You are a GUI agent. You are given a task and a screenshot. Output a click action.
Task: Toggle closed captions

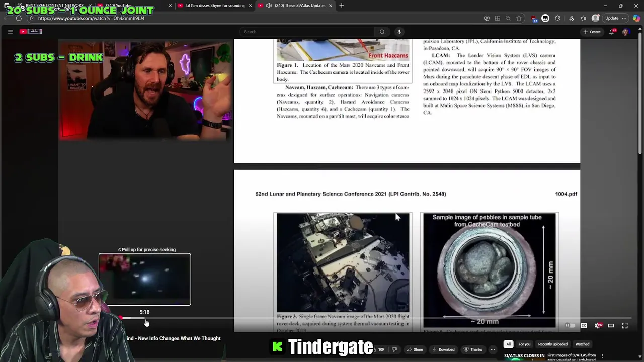tap(584, 326)
